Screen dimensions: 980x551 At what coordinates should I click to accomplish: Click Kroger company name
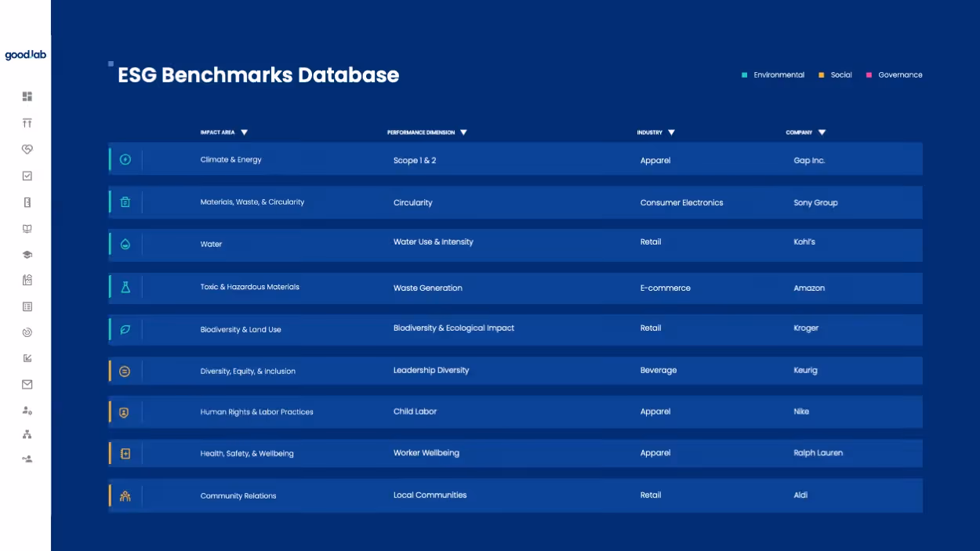coord(806,328)
